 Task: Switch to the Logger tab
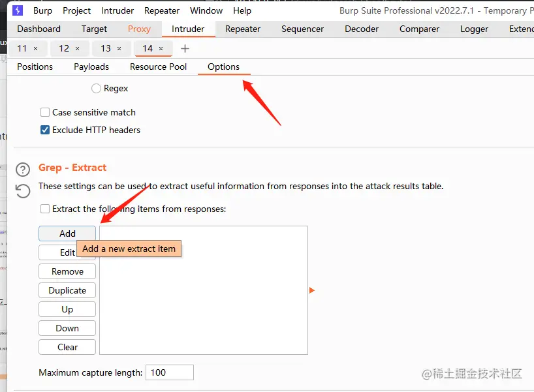coord(474,29)
